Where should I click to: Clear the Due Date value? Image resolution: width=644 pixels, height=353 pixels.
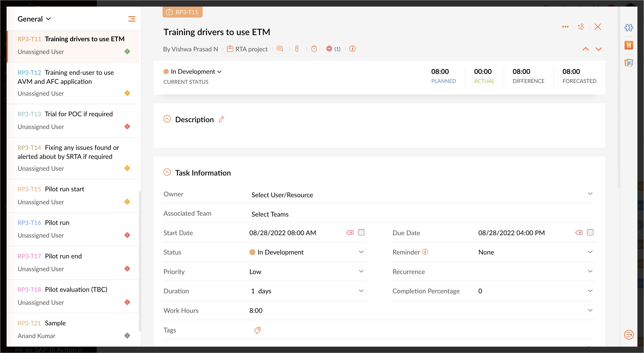click(579, 233)
